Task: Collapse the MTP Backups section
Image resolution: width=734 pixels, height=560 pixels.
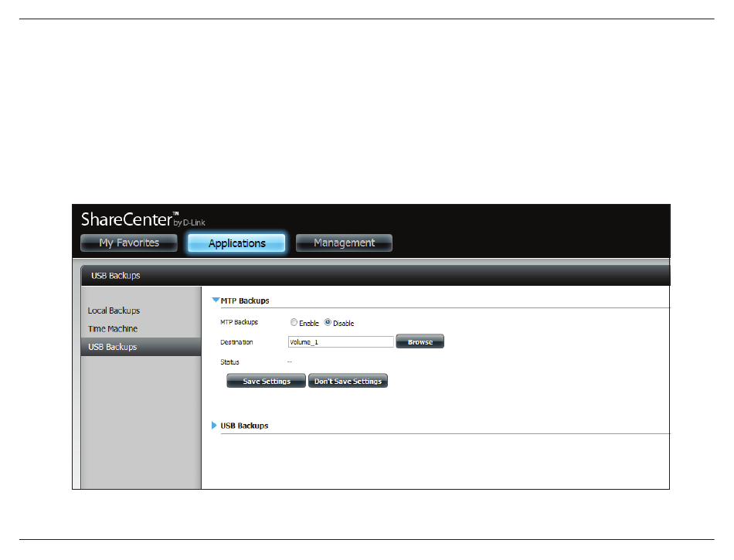Action: tap(216, 300)
